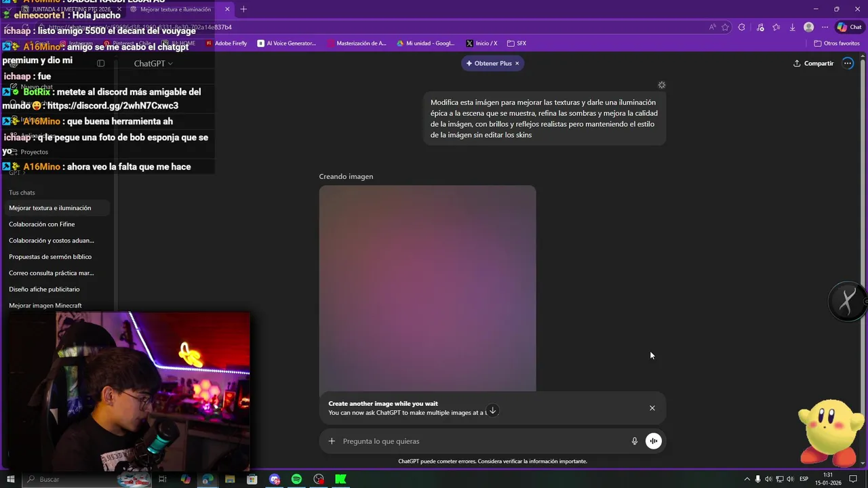Open the Copilot Chat button
This screenshot has height=488, width=868.
click(849, 27)
